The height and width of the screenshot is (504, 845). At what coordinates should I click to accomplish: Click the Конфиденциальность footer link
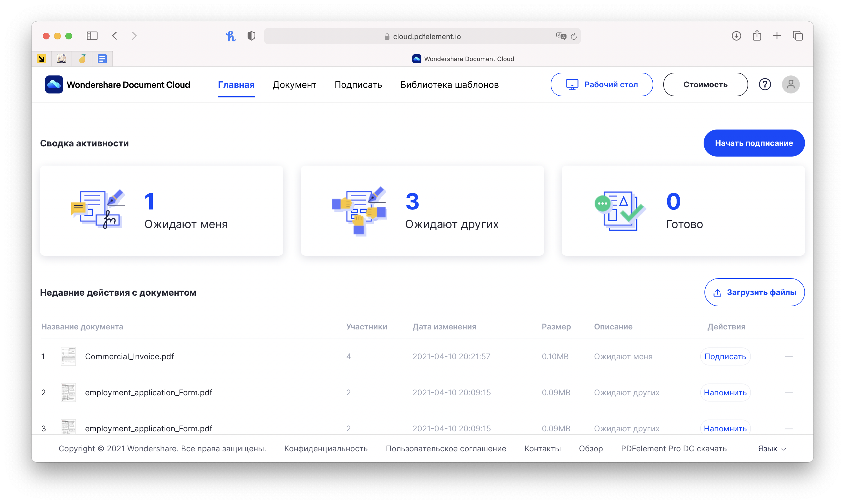pyautogui.click(x=326, y=449)
